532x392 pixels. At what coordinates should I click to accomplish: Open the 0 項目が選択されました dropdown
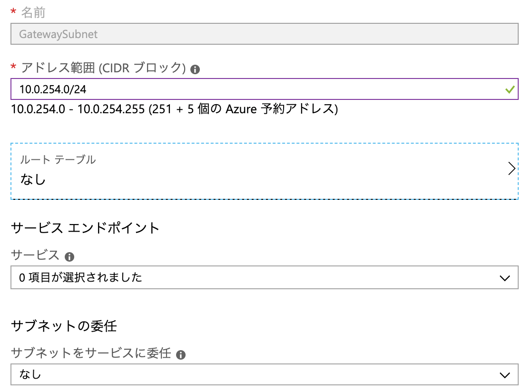(264, 277)
